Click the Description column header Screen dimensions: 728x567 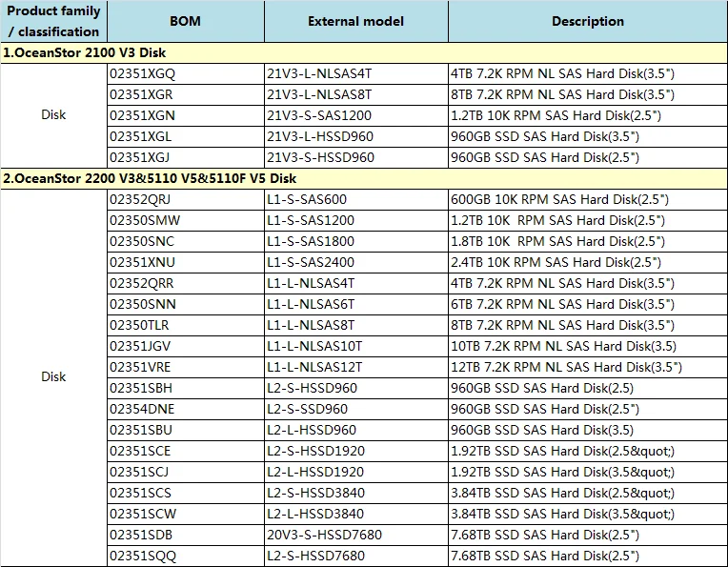587,21
